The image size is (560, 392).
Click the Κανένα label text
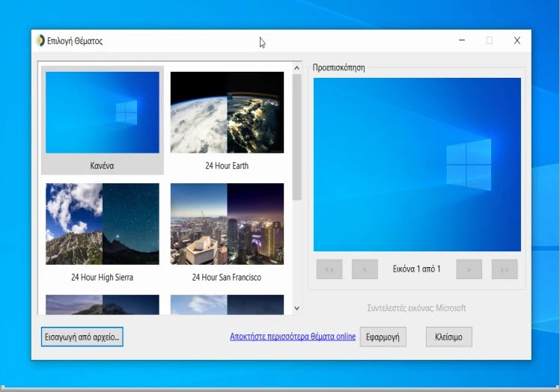(x=102, y=165)
